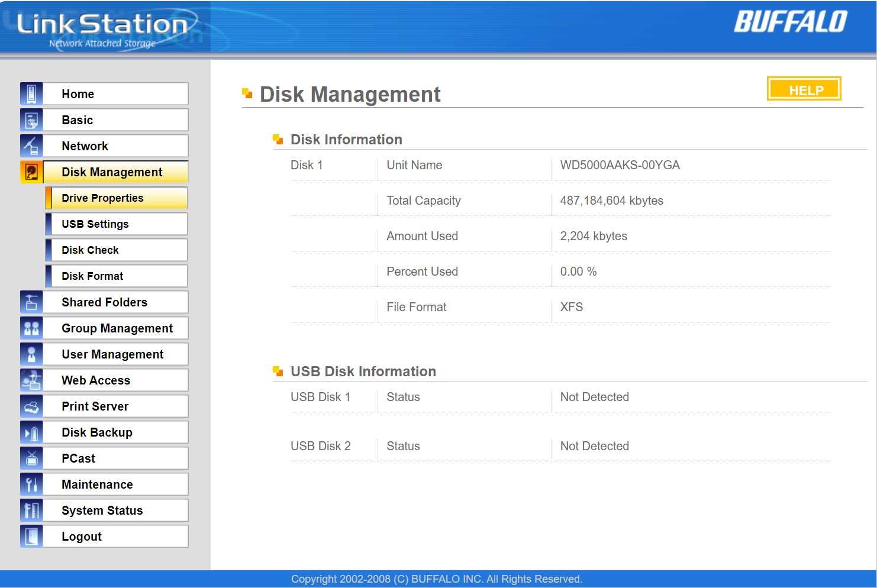The width and height of the screenshot is (877, 588).
Task: Go to Group Management
Action: [x=116, y=328]
